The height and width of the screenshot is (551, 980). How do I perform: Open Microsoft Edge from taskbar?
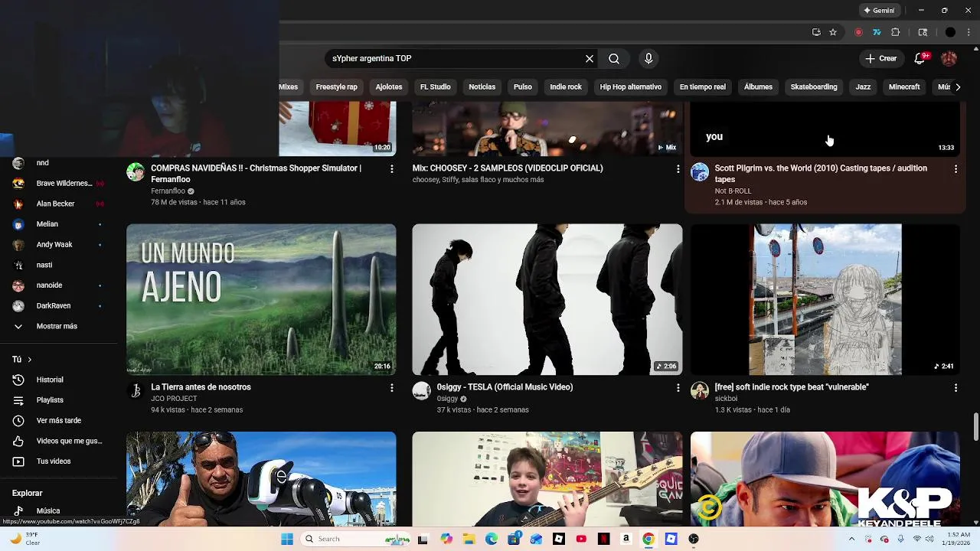pos(491,539)
